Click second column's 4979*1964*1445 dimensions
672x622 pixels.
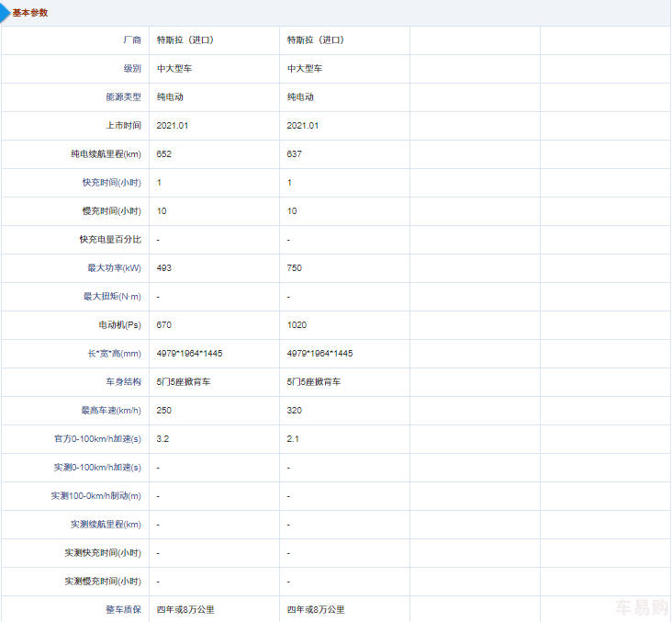tap(319, 354)
